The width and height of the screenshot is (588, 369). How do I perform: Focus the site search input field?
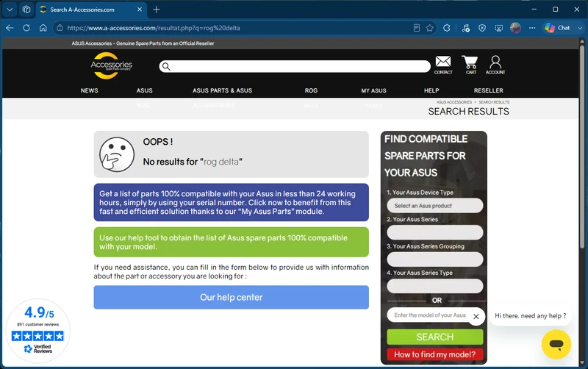point(295,66)
